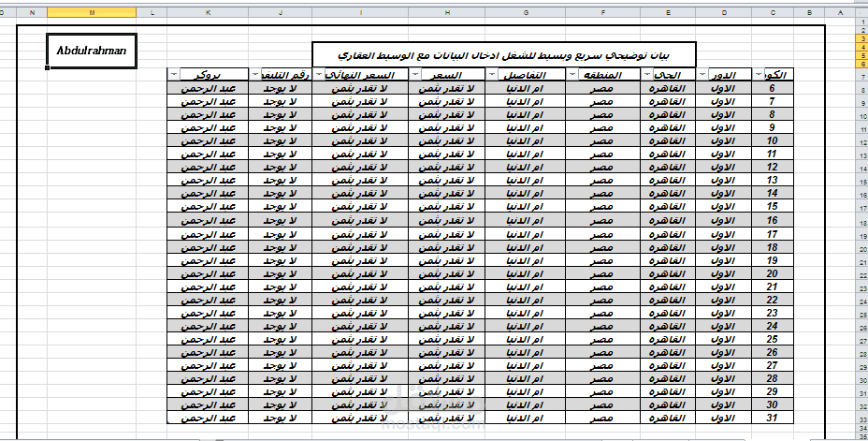Click the code cell containing 28
This screenshot has height=441, width=868.
[x=773, y=378]
